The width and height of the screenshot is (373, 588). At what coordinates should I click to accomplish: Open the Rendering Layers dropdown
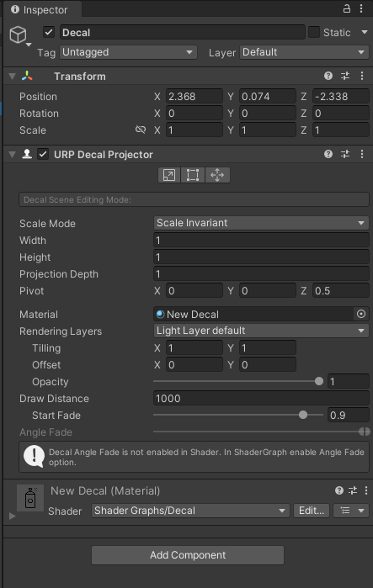261,331
